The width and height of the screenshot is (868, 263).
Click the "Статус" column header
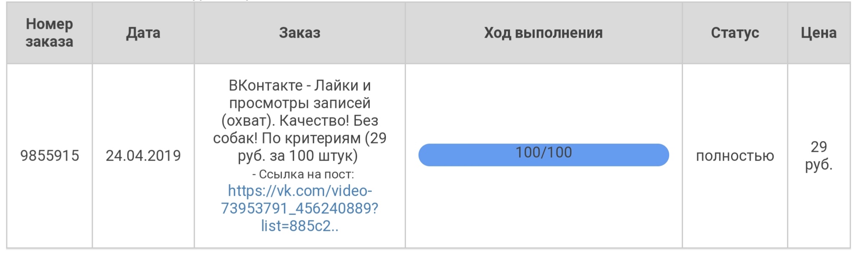point(735,33)
